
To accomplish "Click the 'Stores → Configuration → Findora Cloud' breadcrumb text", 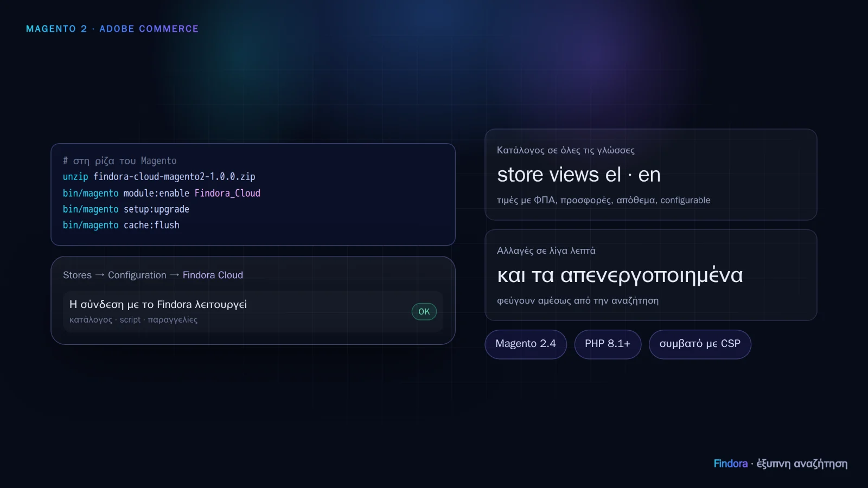I will [x=153, y=275].
